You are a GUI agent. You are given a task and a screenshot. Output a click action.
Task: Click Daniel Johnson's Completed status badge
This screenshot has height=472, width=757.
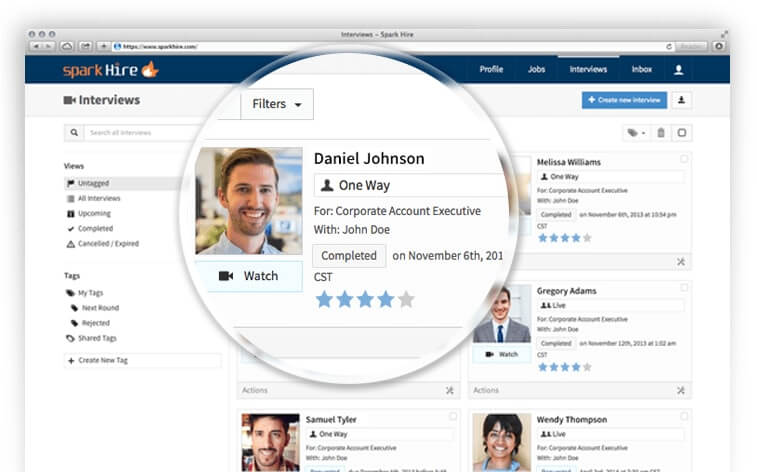(349, 256)
